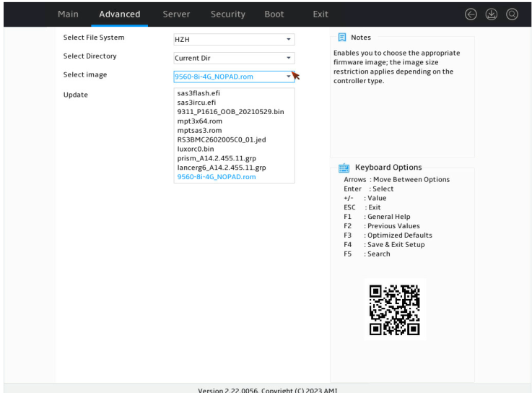Click Arrows Move Between Options entry

tap(396, 180)
